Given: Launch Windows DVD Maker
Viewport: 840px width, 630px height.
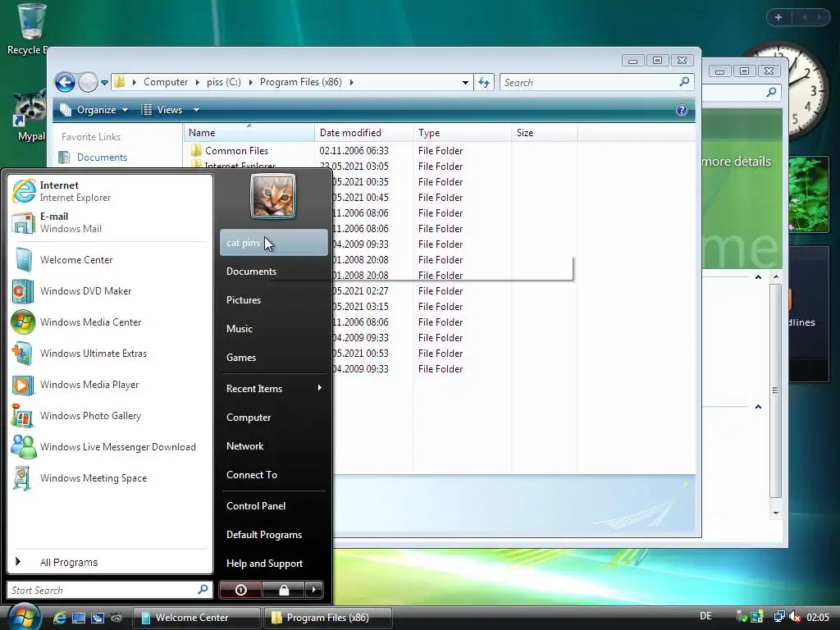Looking at the screenshot, I should click(111, 291).
